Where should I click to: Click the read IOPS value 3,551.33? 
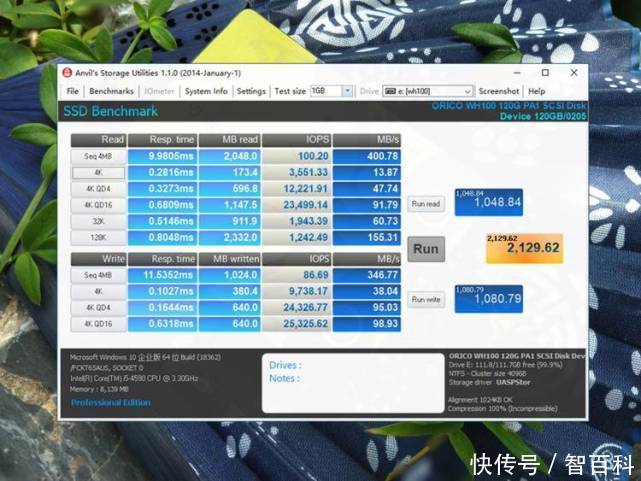coord(297,172)
